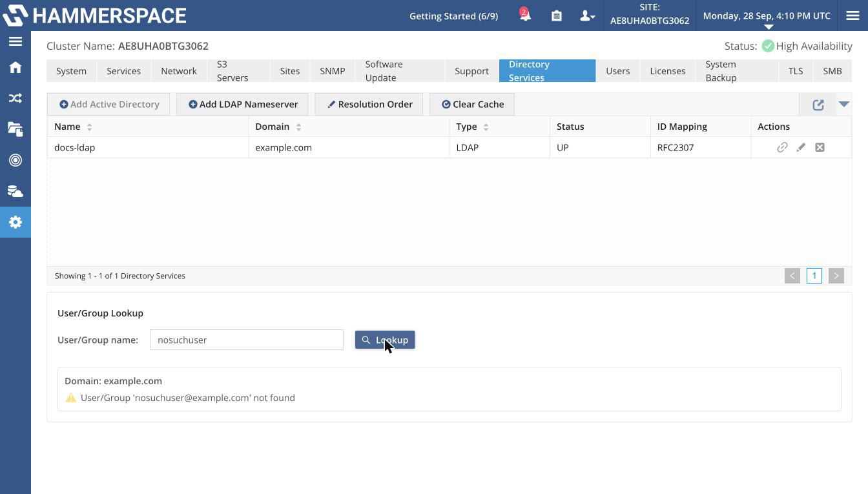
Task: Switch to the Sites tab
Action: (x=290, y=71)
